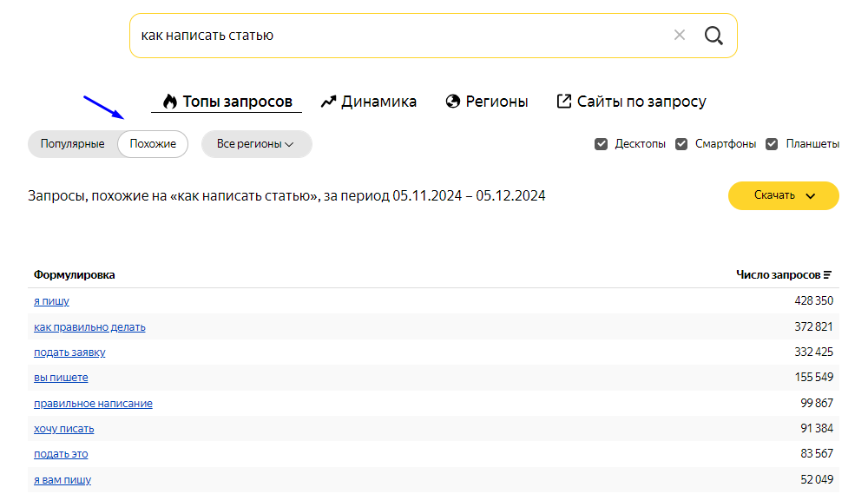Select the value 91 384
Image resolution: width=868 pixels, height=494 pixels.
(817, 428)
